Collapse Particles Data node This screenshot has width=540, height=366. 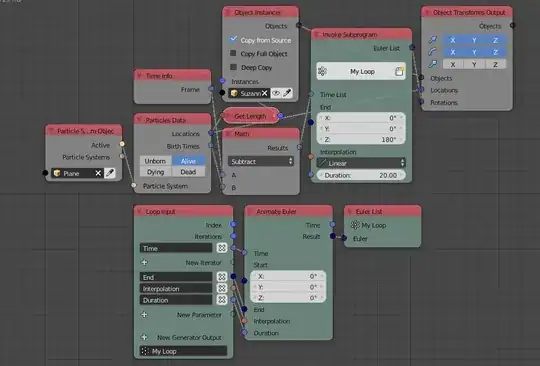[139, 120]
